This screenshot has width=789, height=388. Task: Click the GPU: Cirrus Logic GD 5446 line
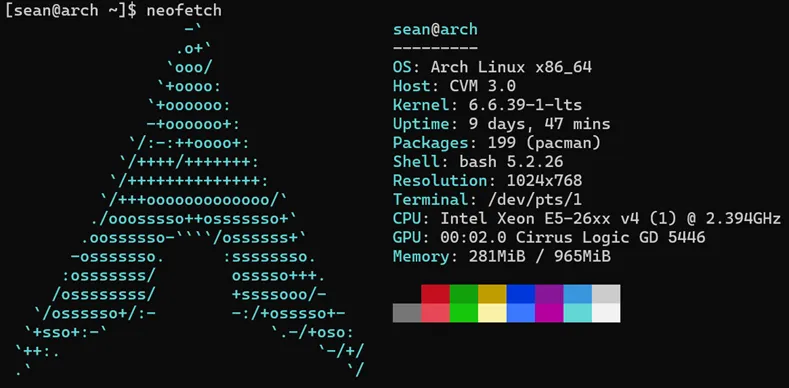pyautogui.click(x=549, y=238)
